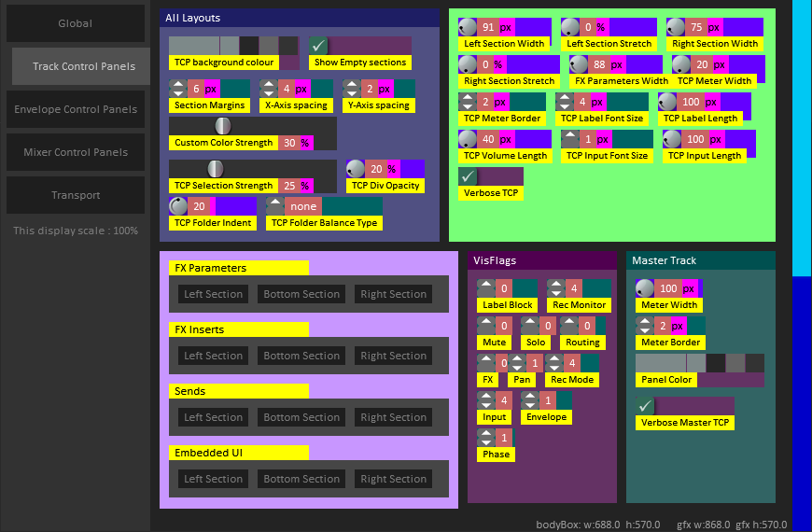
Task: Click the TCP Folder Indent knob
Action: [x=178, y=206]
